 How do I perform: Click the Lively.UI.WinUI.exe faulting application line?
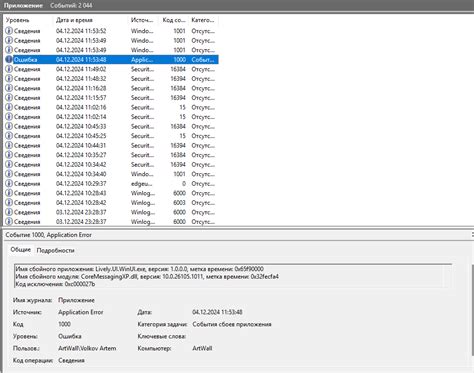(139, 269)
